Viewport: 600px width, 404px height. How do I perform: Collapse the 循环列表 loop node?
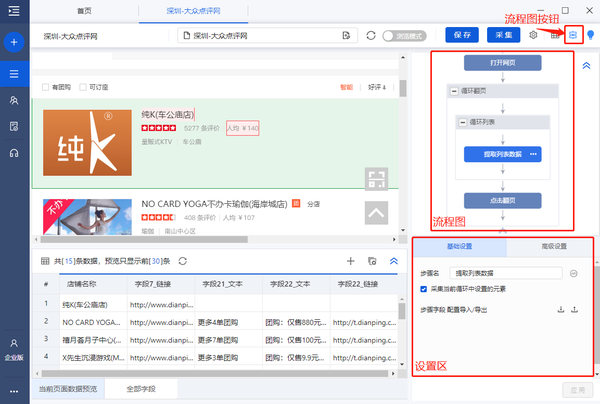click(x=463, y=122)
